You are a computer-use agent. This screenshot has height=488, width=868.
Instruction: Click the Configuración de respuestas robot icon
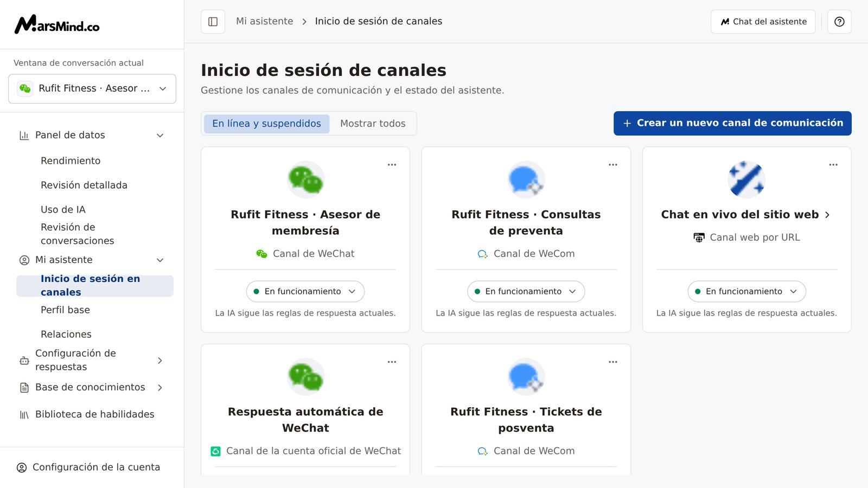pos(24,361)
